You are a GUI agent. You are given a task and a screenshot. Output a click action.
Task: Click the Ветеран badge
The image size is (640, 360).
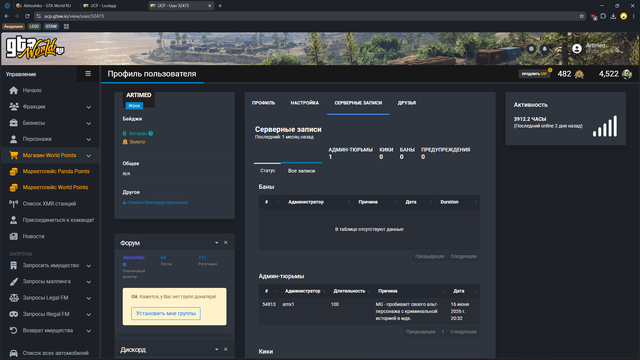coord(138,133)
